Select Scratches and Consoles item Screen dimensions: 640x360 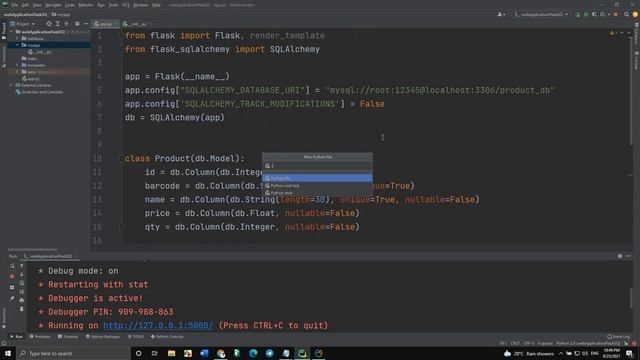coord(39,92)
